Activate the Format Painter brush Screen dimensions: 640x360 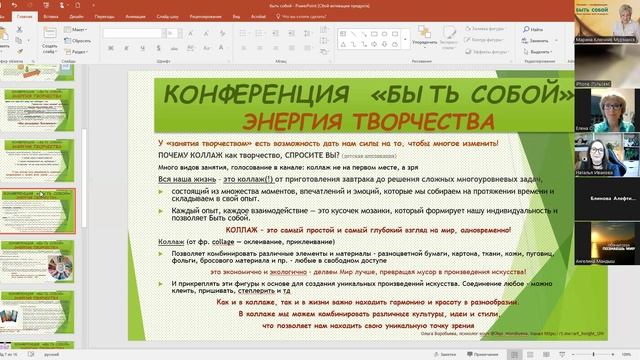pos(19,51)
